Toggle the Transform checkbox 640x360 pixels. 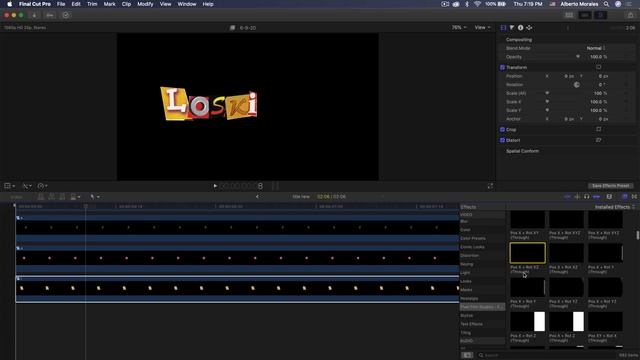pos(502,67)
